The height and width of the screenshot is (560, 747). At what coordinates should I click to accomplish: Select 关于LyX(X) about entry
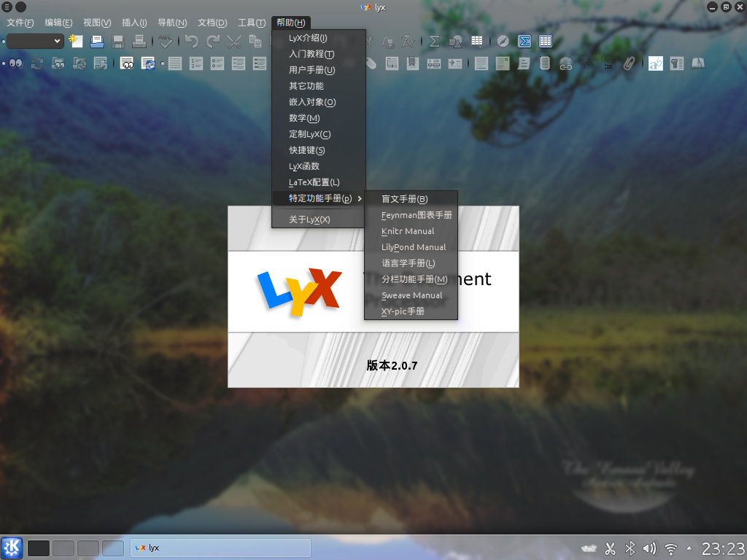tap(319, 219)
